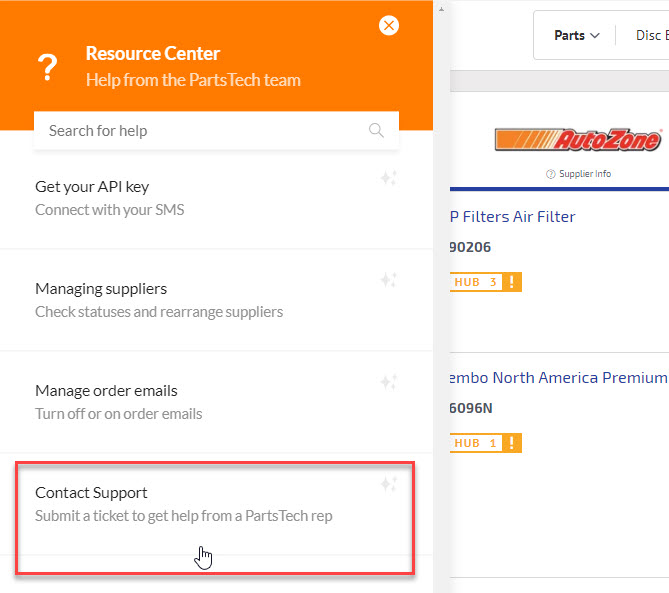Close the Resource Center panel
The image size is (669, 593).
[x=389, y=26]
